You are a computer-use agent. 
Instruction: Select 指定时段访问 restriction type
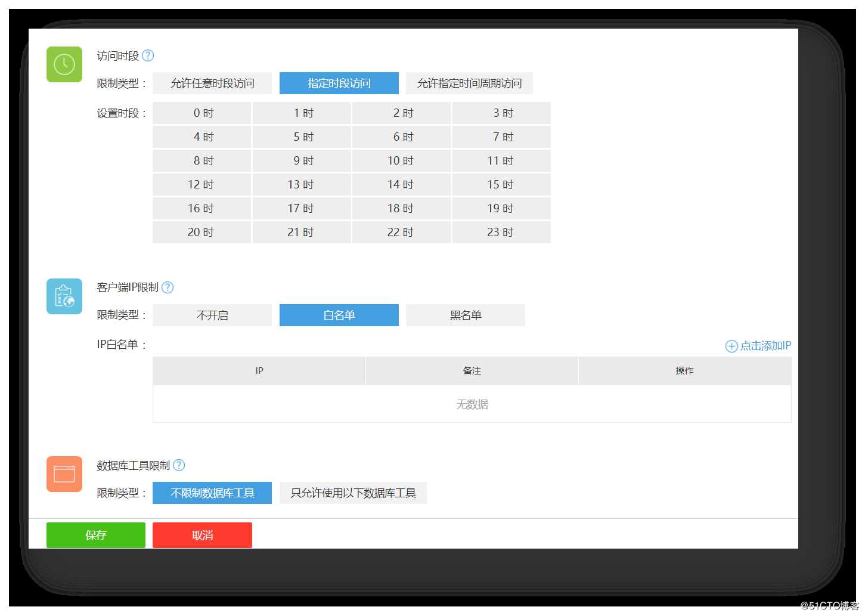tap(339, 83)
